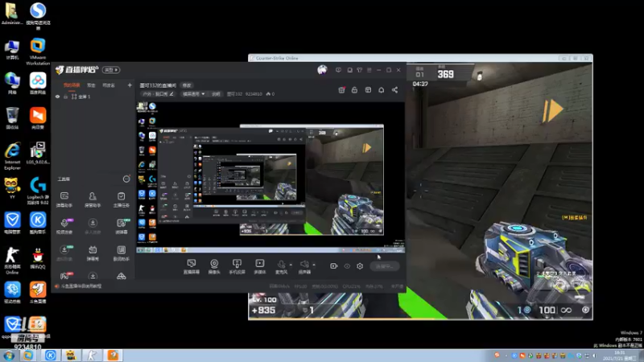Open the hamburger menu in title bar
Viewport: 644px width, 362px height.
[369, 70]
